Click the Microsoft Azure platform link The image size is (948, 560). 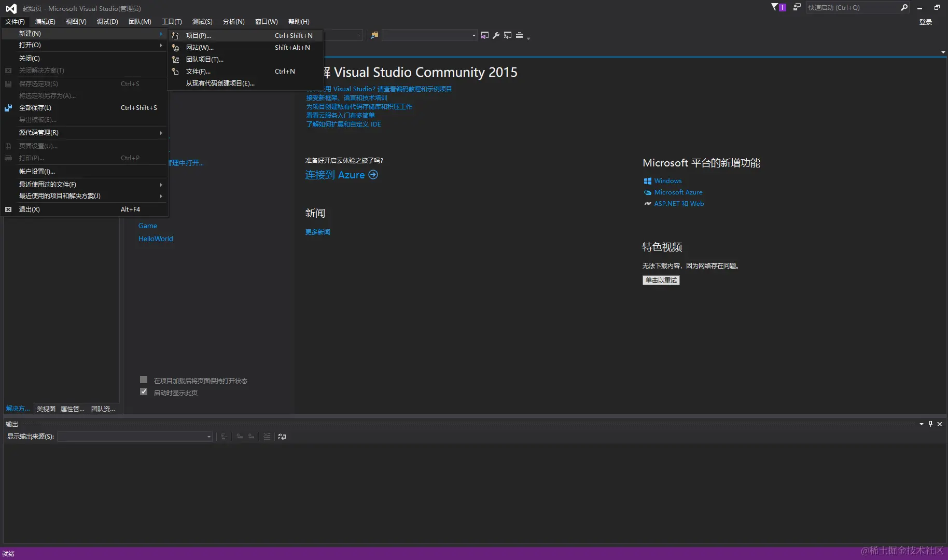(x=678, y=192)
